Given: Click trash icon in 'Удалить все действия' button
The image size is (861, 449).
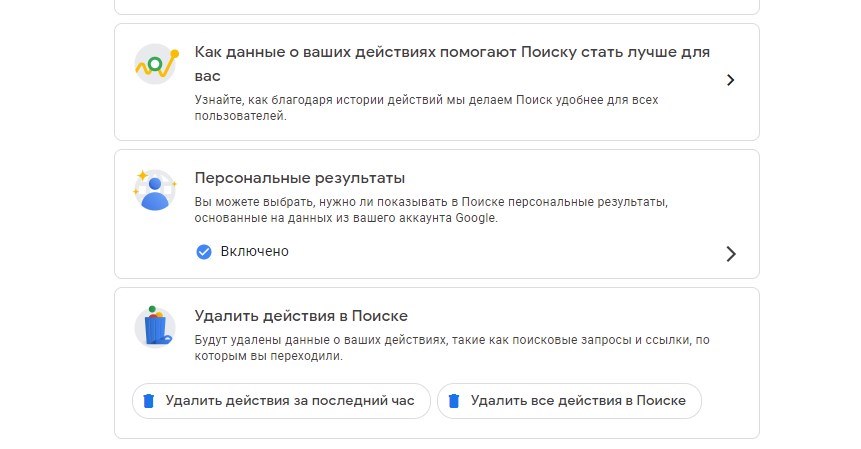Looking at the screenshot, I should pos(454,401).
